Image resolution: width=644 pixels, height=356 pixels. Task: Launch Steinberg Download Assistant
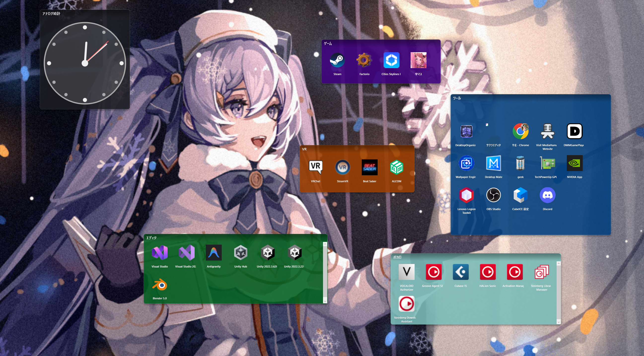[x=406, y=304]
